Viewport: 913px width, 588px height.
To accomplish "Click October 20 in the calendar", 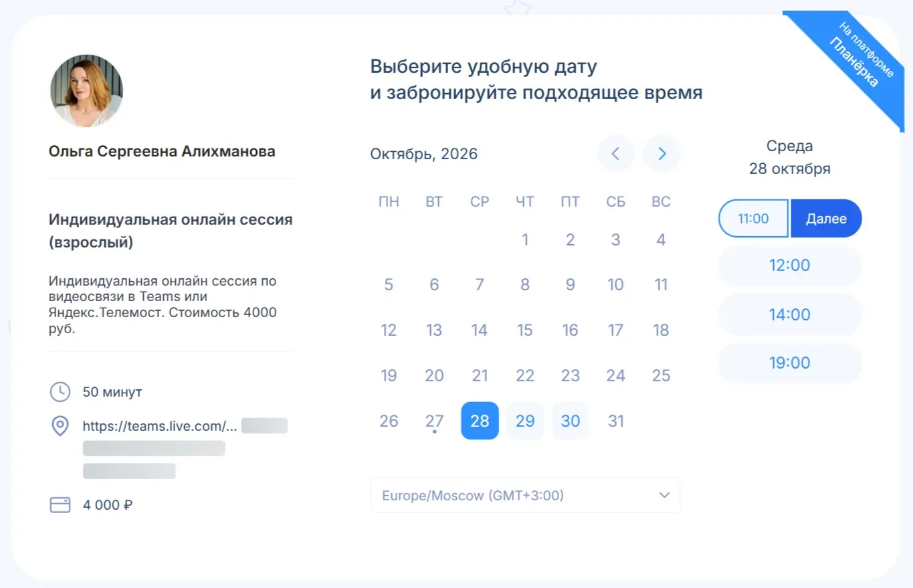I will [434, 375].
